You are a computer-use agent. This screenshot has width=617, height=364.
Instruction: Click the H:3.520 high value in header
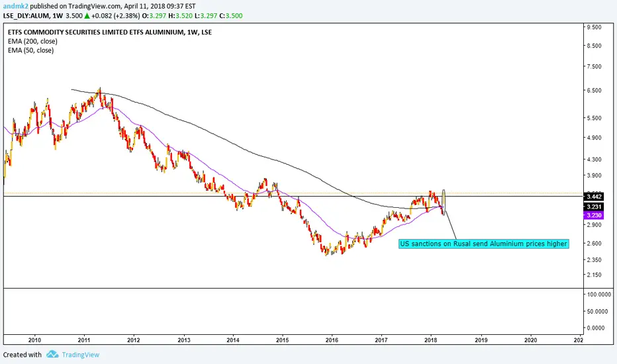pos(180,16)
